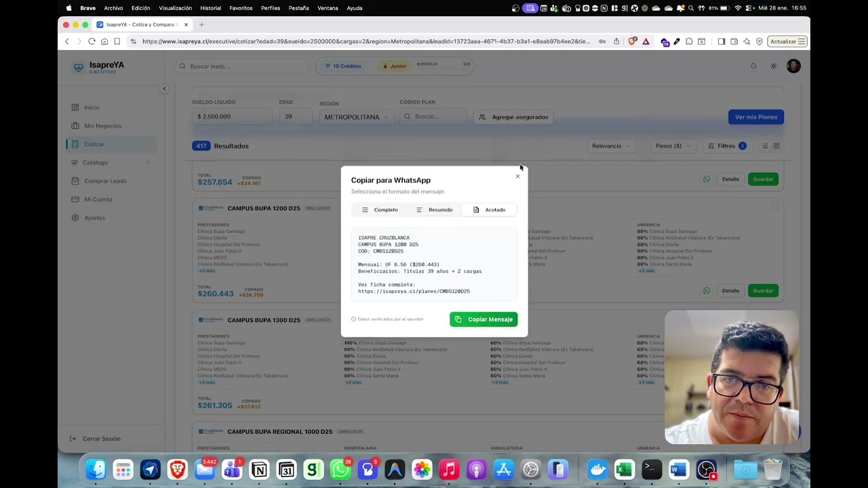
Task: Launch Excel from the Dock
Action: click(624, 470)
